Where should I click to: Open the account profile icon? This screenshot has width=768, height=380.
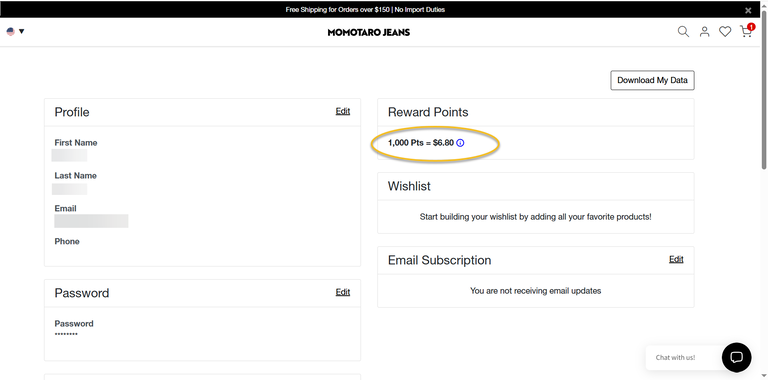704,32
